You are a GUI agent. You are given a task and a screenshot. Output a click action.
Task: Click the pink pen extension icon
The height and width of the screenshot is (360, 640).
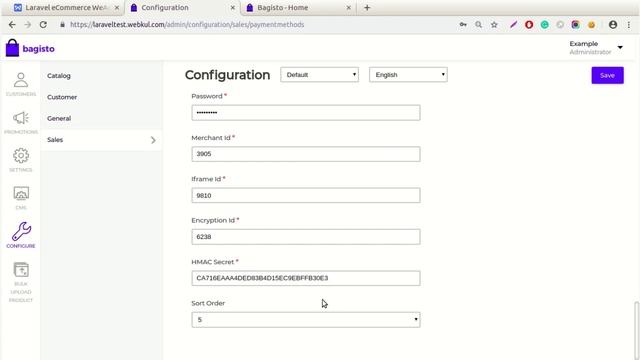click(x=513, y=24)
